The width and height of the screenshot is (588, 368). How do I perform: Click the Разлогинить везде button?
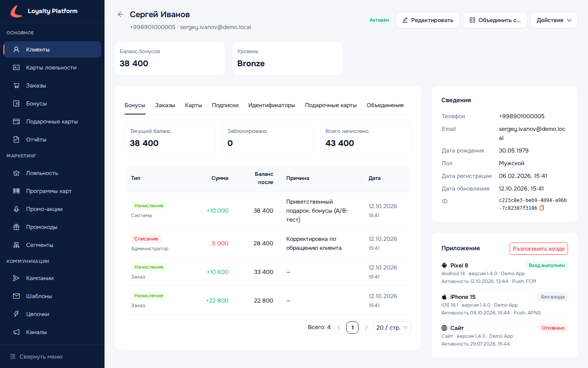click(539, 249)
